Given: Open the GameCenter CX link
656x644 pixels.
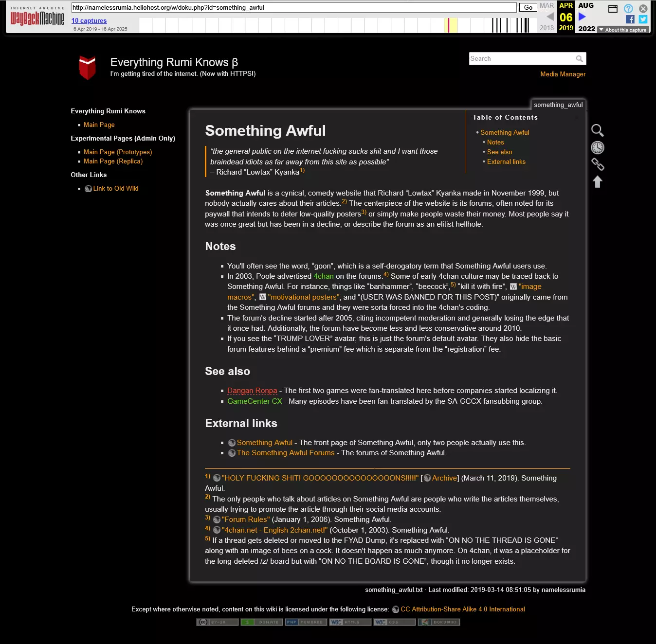Looking at the screenshot, I should (x=255, y=401).
